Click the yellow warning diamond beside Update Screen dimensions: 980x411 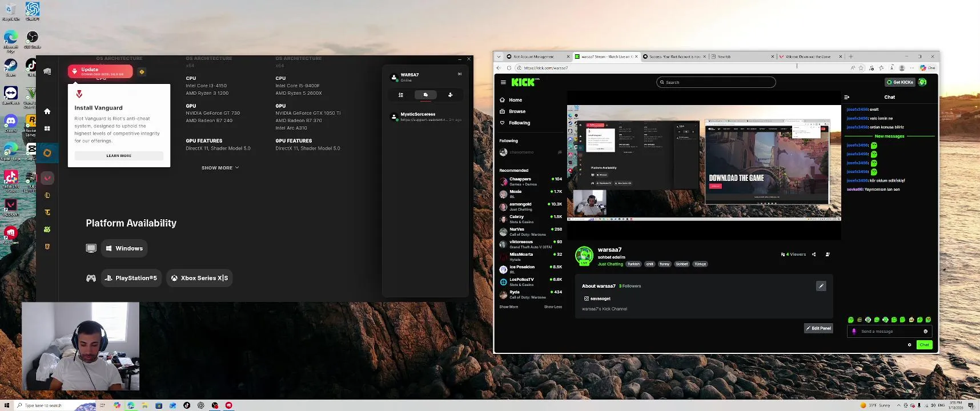142,72
